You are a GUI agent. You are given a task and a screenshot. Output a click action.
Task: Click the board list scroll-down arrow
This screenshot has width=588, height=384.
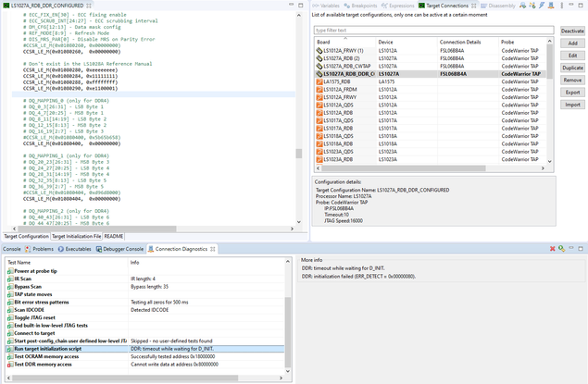tap(550, 162)
